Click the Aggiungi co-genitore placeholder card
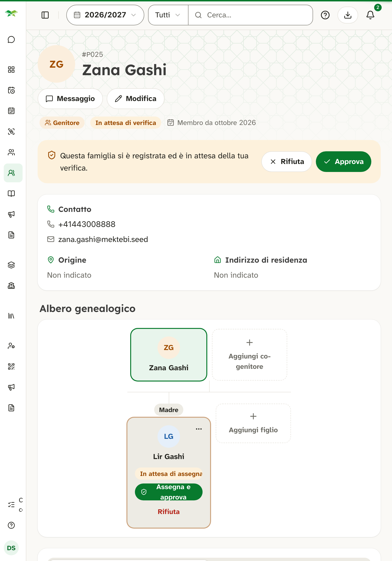Image resolution: width=392 pixels, height=561 pixels. [249, 355]
